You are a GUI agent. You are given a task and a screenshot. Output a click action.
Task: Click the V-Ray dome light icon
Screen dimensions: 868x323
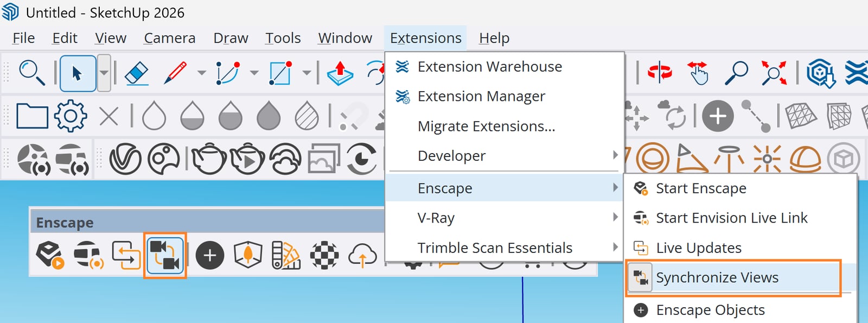pyautogui.click(x=805, y=159)
